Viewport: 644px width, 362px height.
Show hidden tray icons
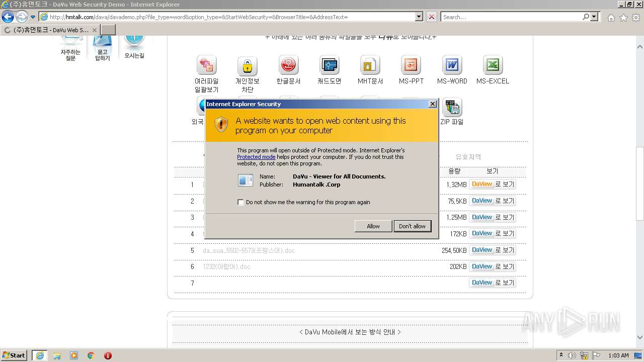click(x=561, y=355)
